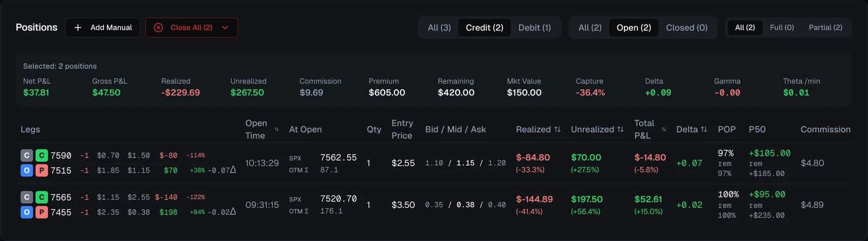Viewport: 868px width, 241px height.
Task: Click the plus icon beside Add Manual
Action: pyautogui.click(x=78, y=28)
